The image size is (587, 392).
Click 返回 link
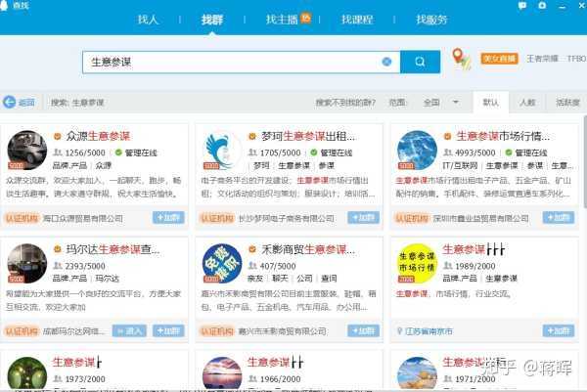(x=26, y=103)
